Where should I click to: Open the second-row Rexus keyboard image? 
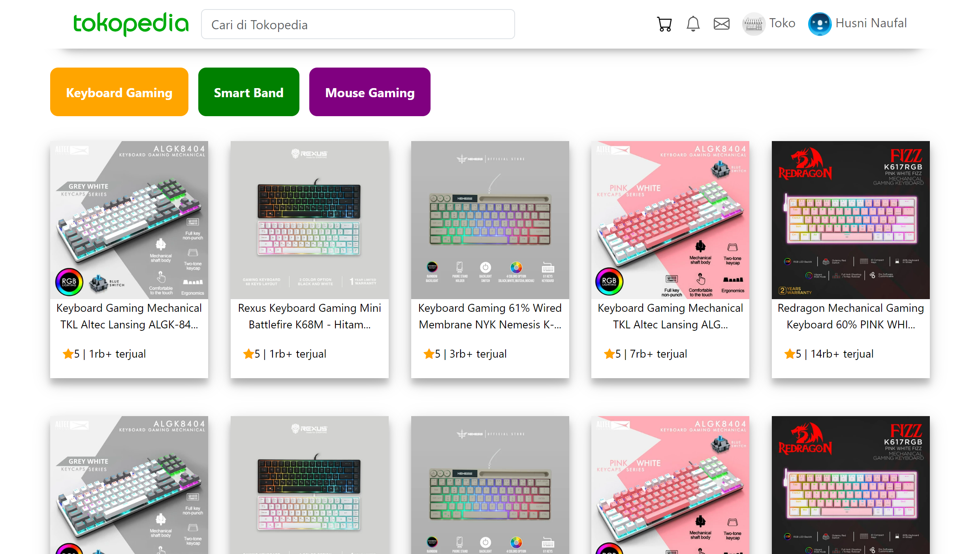310,485
